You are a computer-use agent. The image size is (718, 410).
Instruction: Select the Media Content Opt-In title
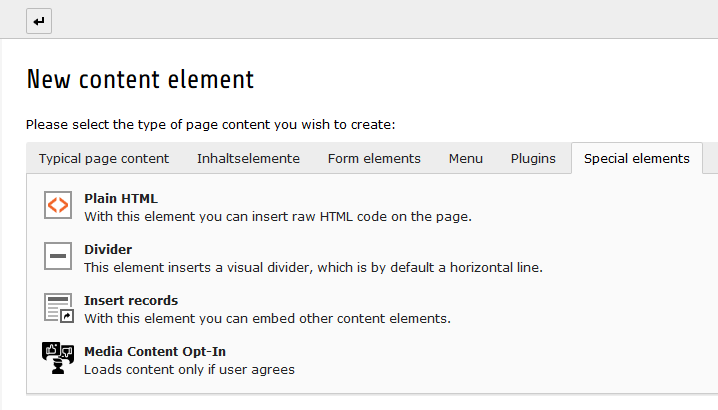[x=155, y=351]
